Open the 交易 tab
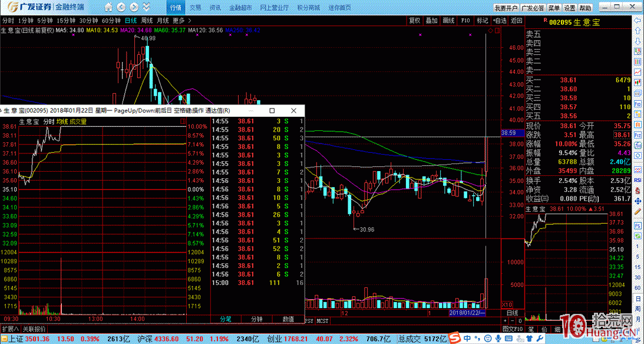This screenshot has height=344, width=644. tap(196, 8)
